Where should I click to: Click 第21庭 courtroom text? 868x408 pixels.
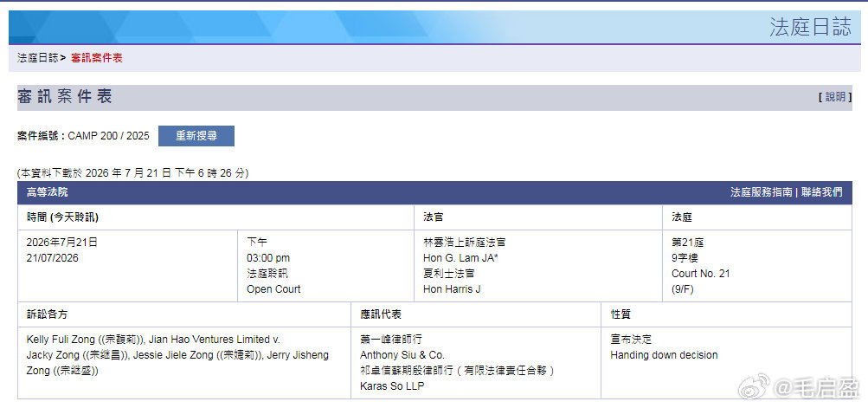point(687,243)
